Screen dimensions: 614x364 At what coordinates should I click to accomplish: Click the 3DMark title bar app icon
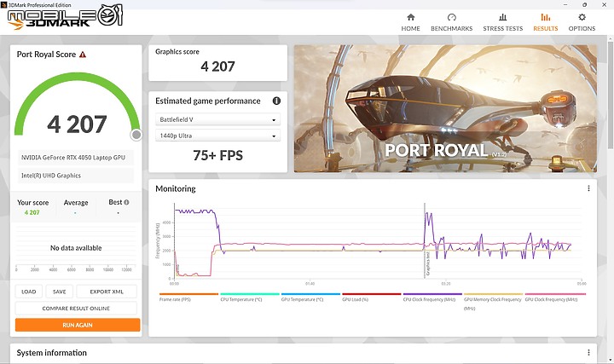pyautogui.click(x=3, y=5)
